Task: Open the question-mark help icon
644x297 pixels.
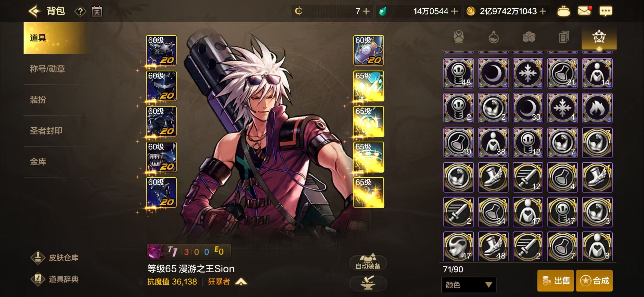Action: coord(80,11)
